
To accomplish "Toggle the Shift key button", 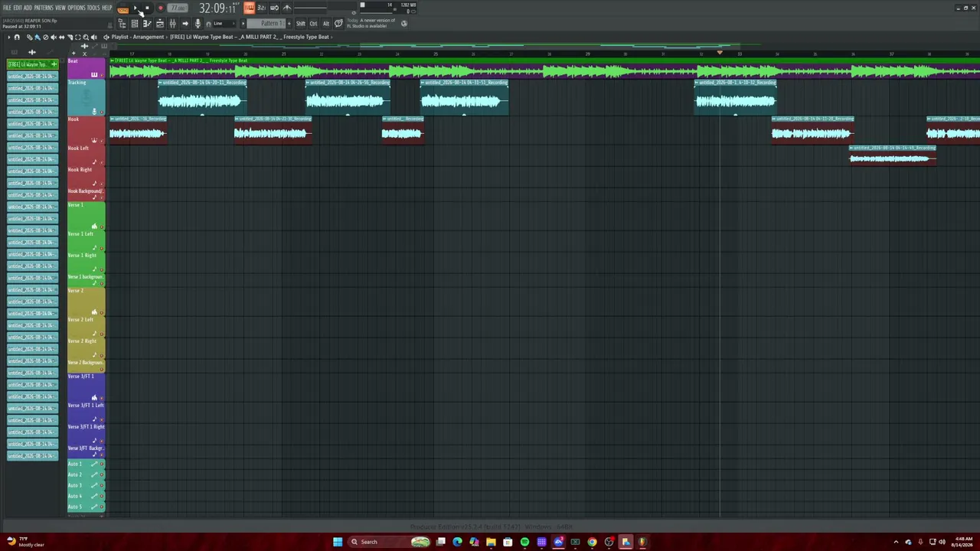I will click(301, 24).
